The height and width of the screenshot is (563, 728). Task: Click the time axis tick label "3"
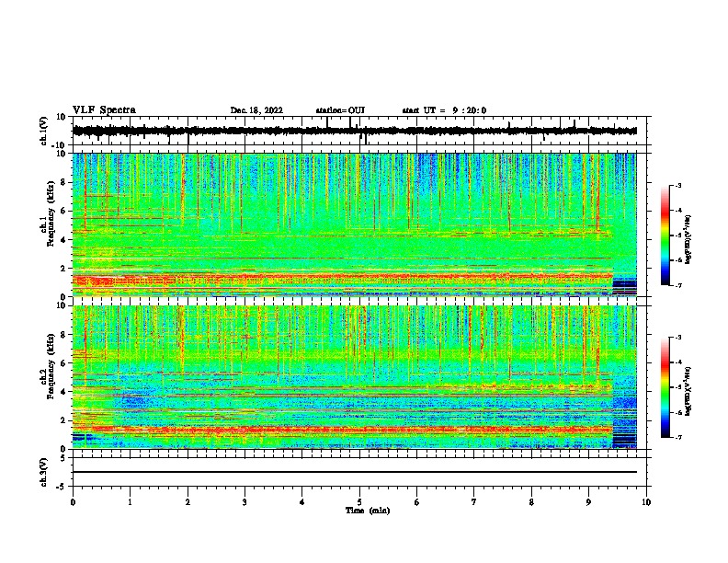point(245,502)
